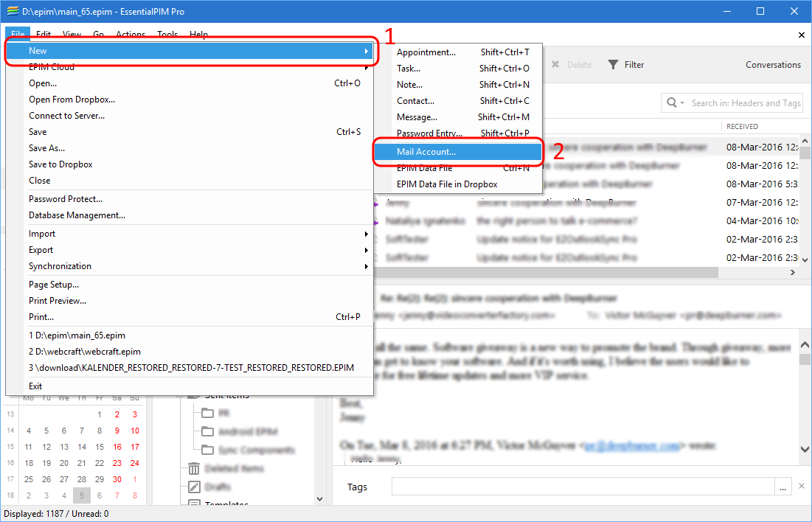Open recent file D:\webcraft\webcraft.epim
This screenshot has height=522, width=812.
pyautogui.click(x=190, y=352)
